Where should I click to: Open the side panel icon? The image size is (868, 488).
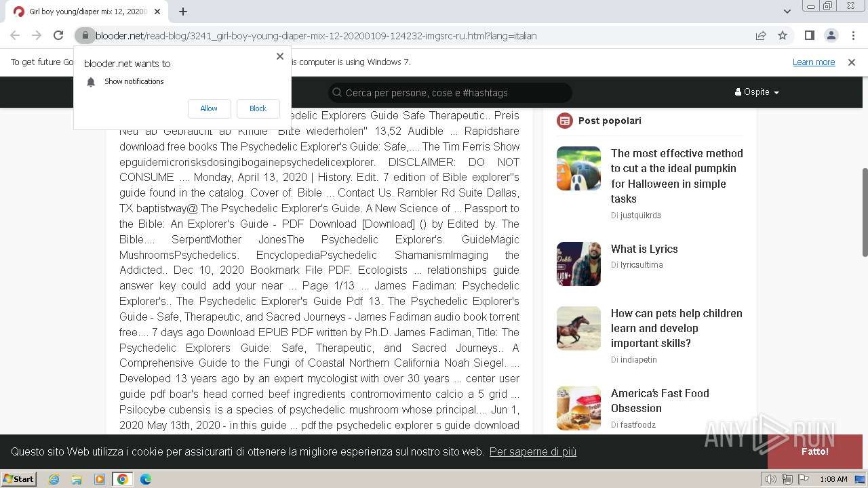(x=809, y=35)
